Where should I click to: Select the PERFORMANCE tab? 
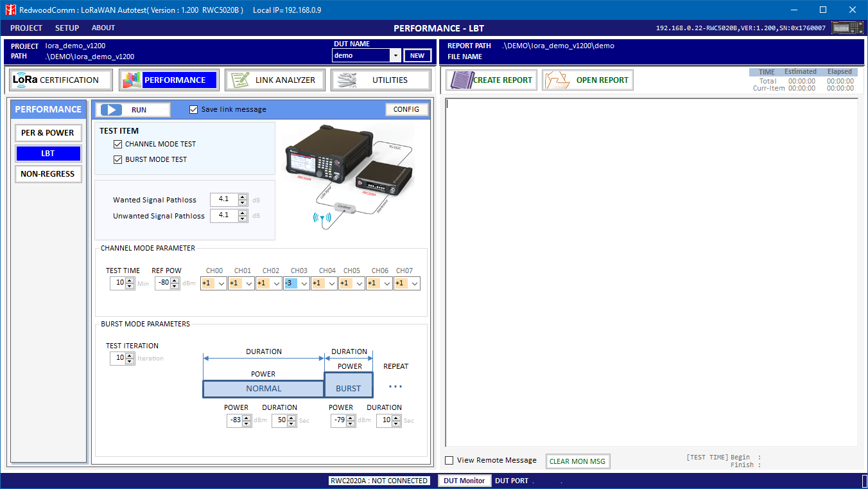click(168, 80)
